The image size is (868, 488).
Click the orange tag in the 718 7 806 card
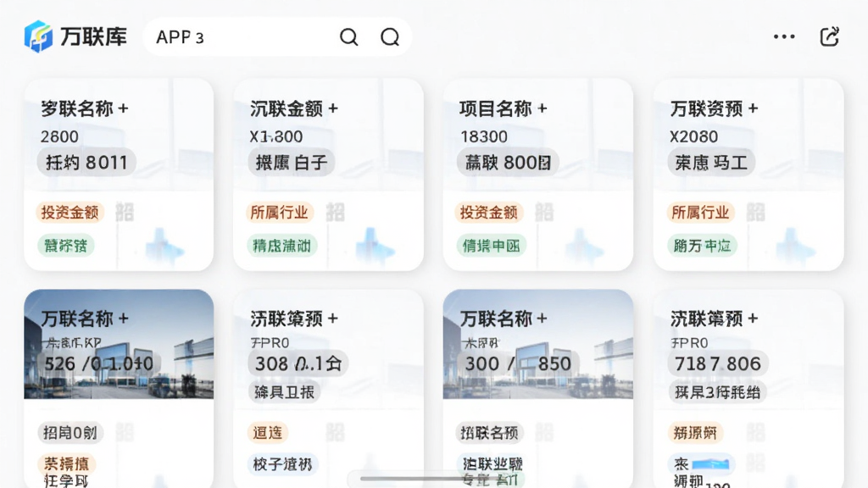pos(695,432)
